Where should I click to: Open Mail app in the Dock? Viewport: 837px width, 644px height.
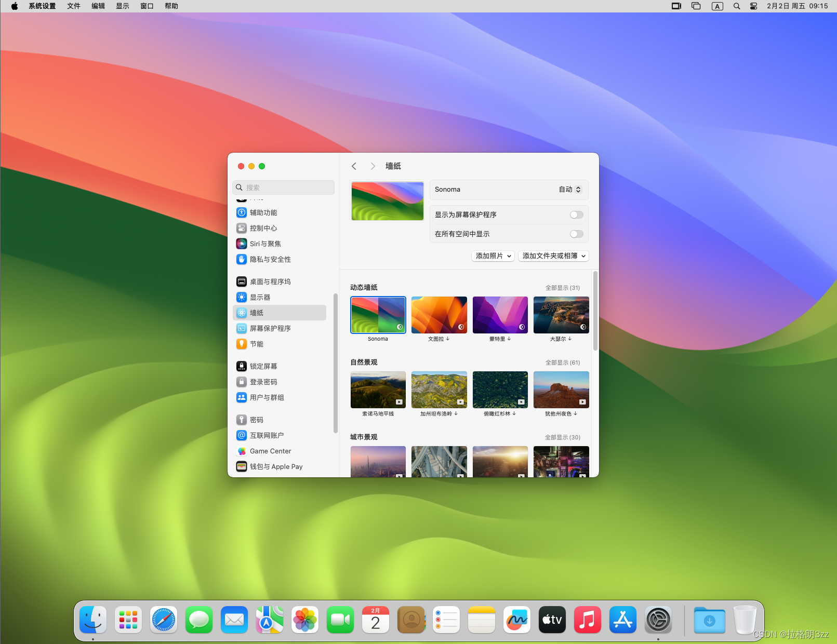point(234,620)
